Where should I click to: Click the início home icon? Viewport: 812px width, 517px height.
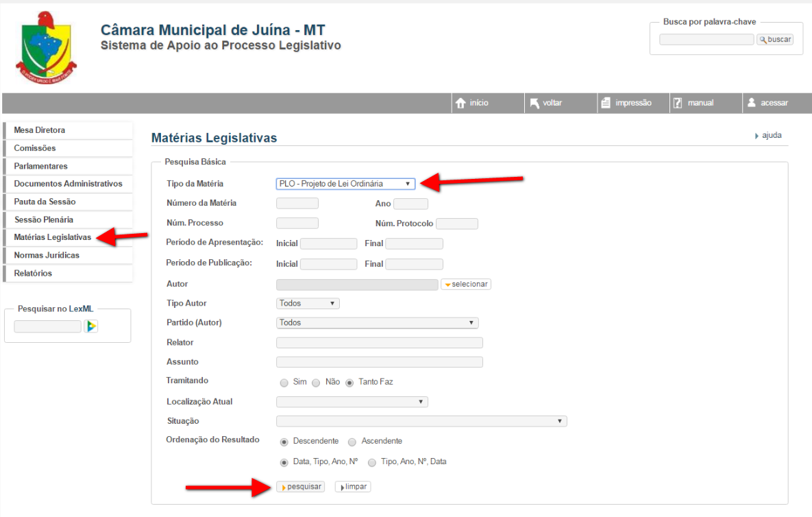coord(460,103)
